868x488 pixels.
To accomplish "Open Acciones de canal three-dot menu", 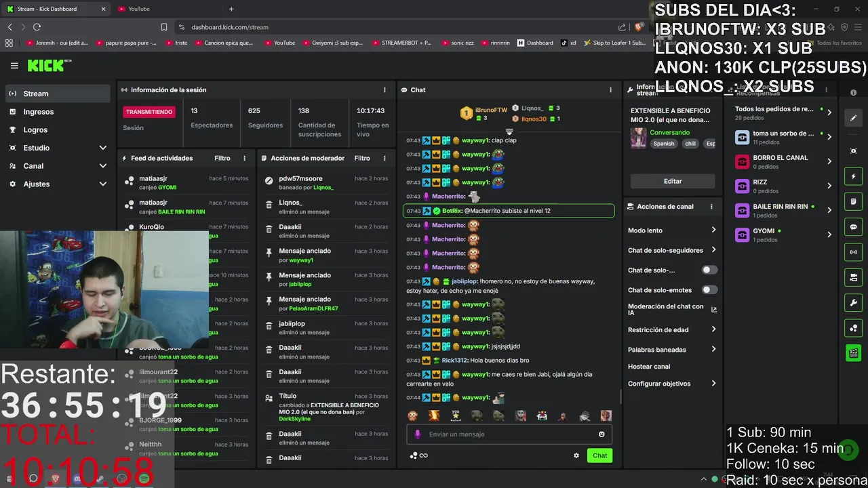I will pyautogui.click(x=711, y=207).
